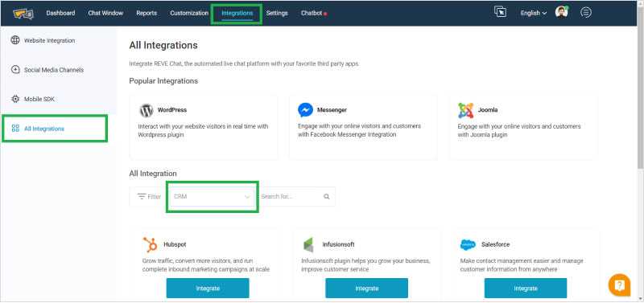Image resolution: width=644 pixels, height=303 pixels.
Task: Click the Infusionsoft logo icon
Action: pyautogui.click(x=308, y=244)
